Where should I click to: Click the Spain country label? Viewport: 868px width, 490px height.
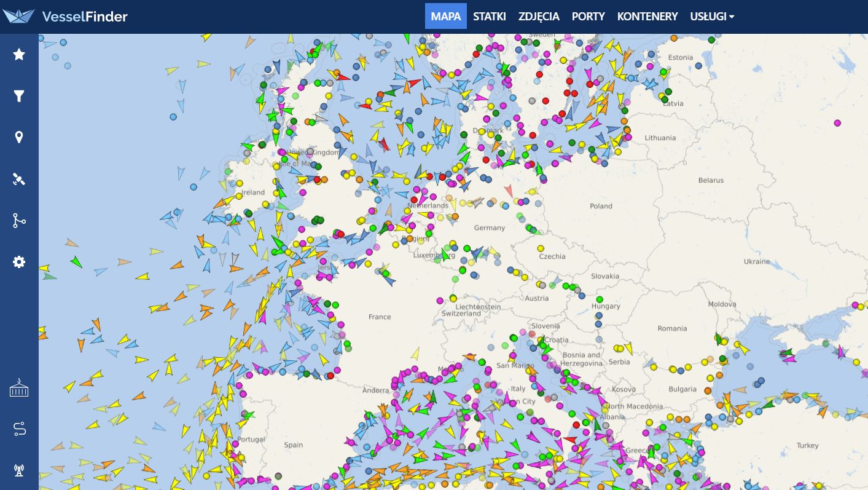(x=294, y=445)
